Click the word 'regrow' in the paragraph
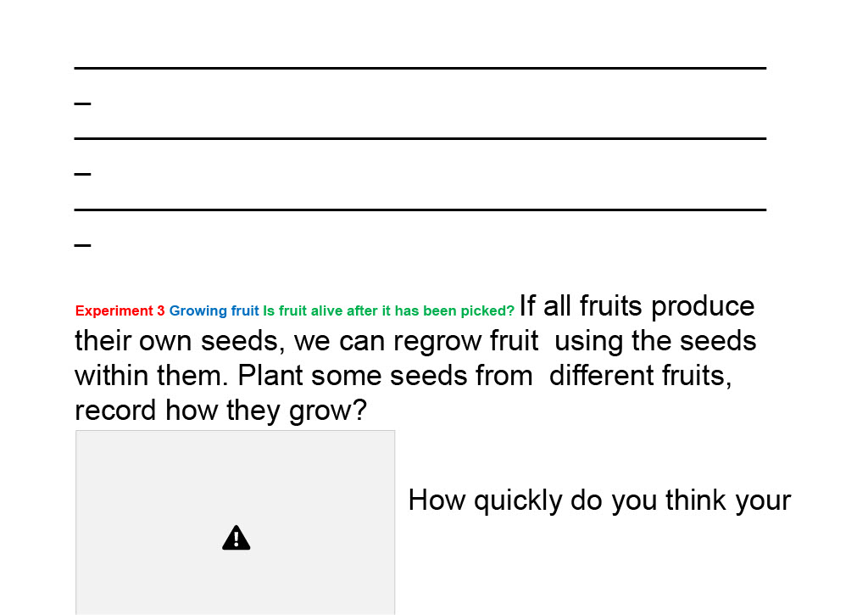 (x=430, y=341)
